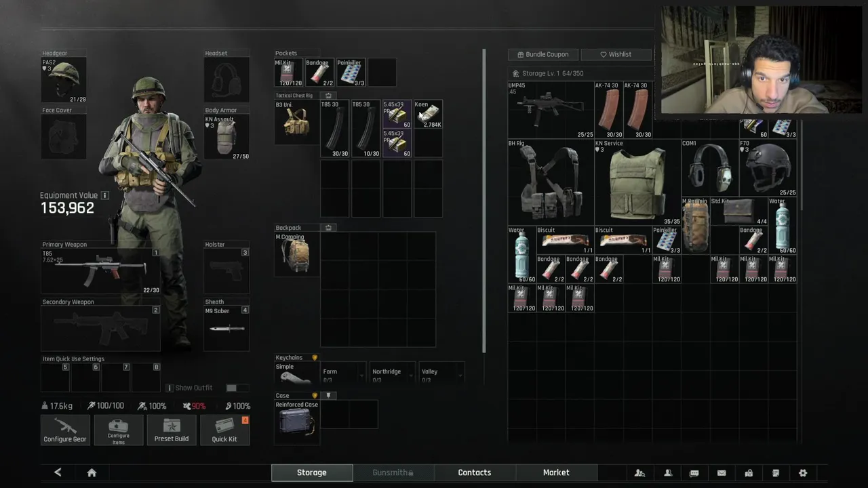Select the B3 Uni. tactical chest rig

tap(296, 121)
